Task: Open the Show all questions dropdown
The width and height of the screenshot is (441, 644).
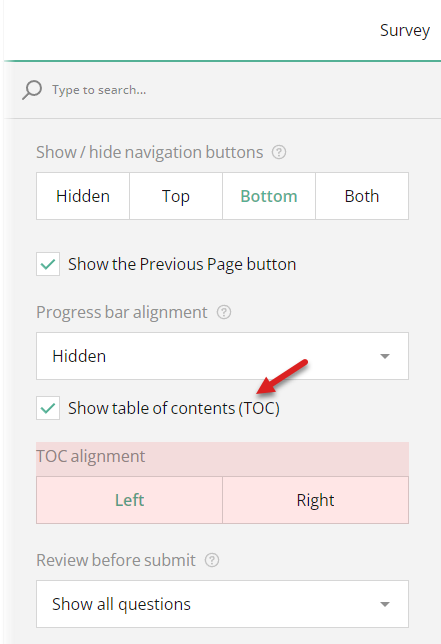Action: [222, 604]
